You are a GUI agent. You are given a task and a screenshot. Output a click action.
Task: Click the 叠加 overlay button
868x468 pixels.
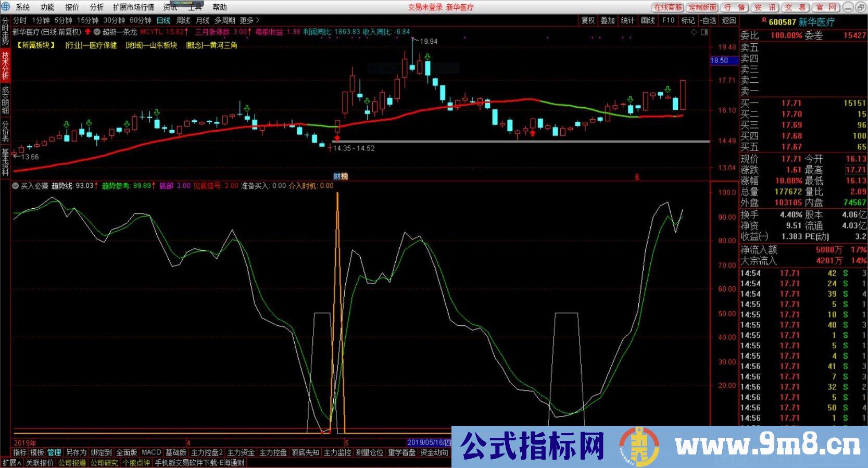(608, 20)
